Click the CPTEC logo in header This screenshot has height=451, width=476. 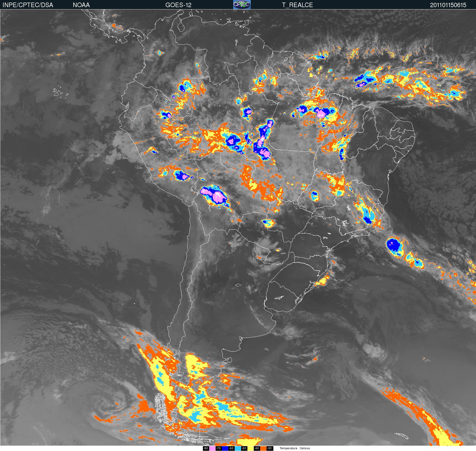pos(242,5)
